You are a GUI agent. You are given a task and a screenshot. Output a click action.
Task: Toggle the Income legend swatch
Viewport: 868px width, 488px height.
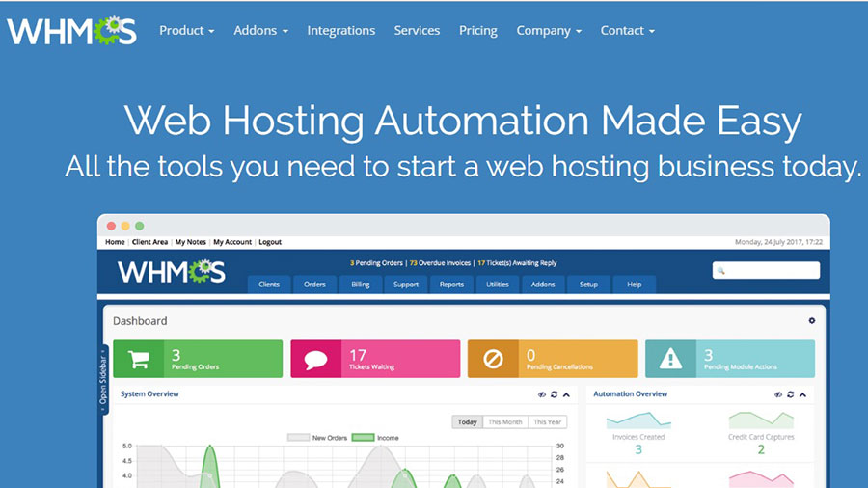364,438
